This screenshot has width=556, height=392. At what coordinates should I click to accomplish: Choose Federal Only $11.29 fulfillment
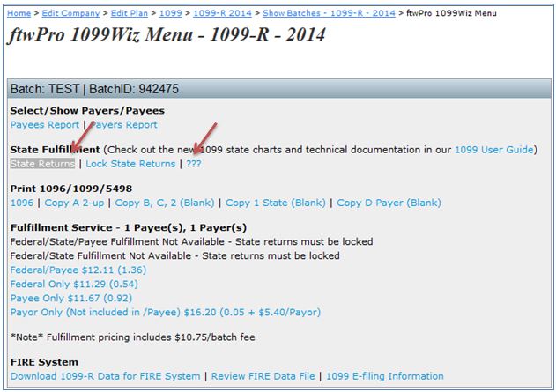point(74,285)
